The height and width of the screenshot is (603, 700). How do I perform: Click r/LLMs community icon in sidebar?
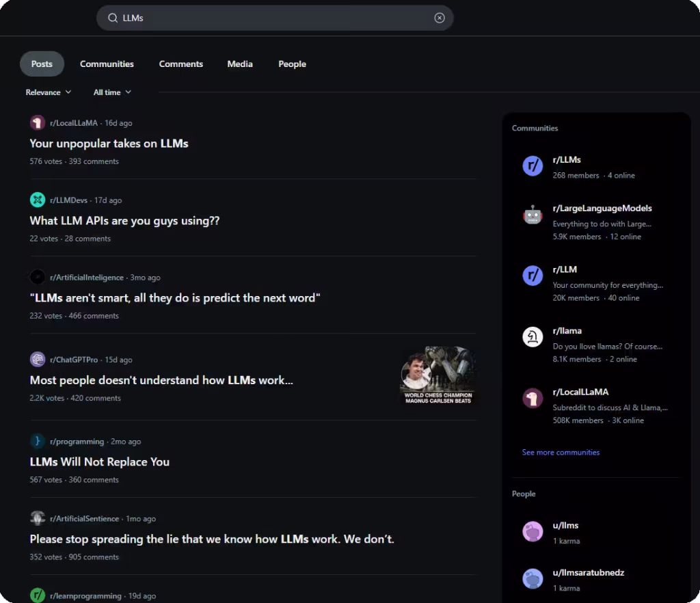pyautogui.click(x=533, y=166)
